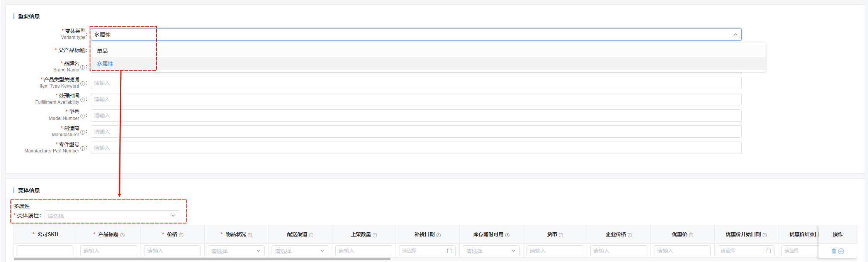The width and height of the screenshot is (868, 262).
Task: Select 多属性 option from dropdown list
Action: point(105,64)
